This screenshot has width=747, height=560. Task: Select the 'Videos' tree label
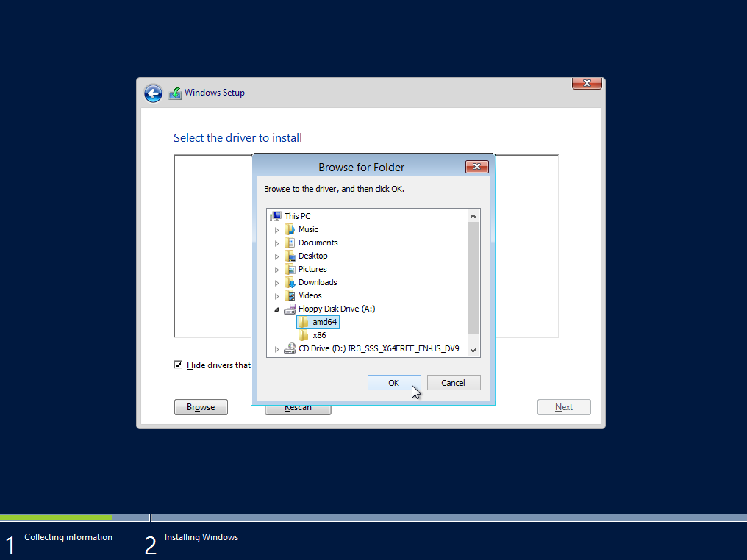tap(310, 295)
